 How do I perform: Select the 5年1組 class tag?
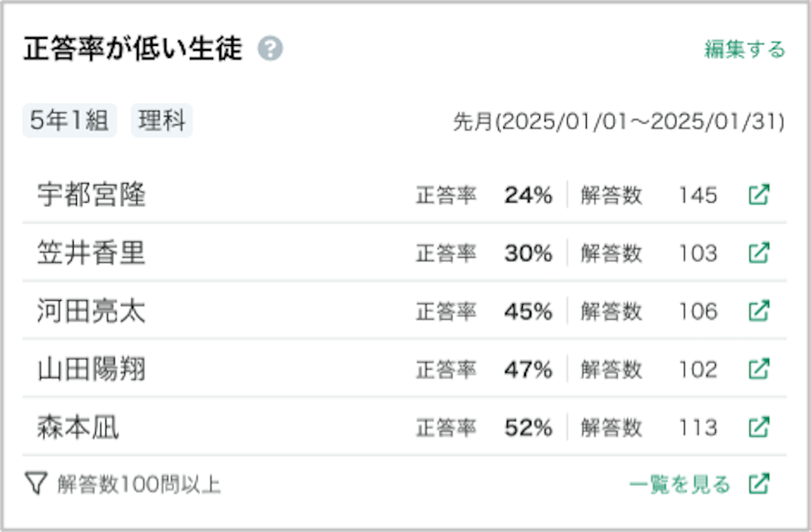[x=70, y=120]
